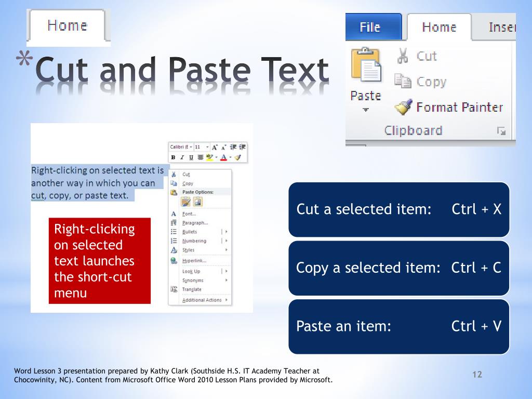Click slide number 12

(x=477, y=374)
